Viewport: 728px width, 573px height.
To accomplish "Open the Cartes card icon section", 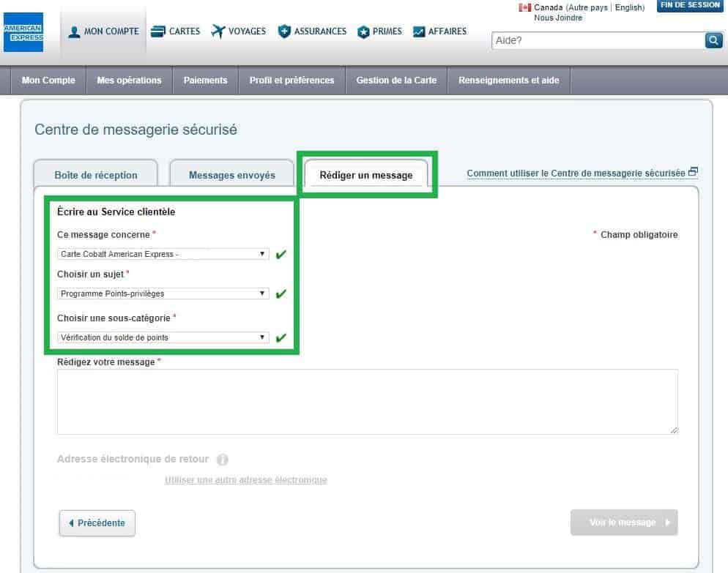I will [x=157, y=31].
